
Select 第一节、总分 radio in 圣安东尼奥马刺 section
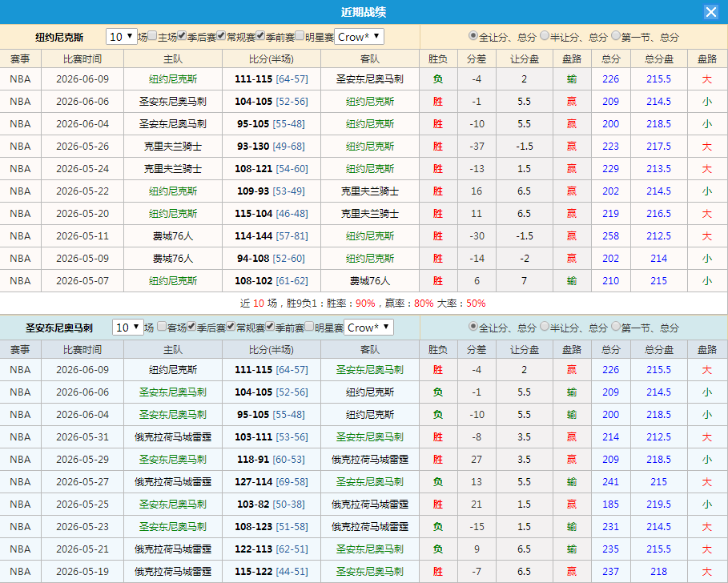616,326
